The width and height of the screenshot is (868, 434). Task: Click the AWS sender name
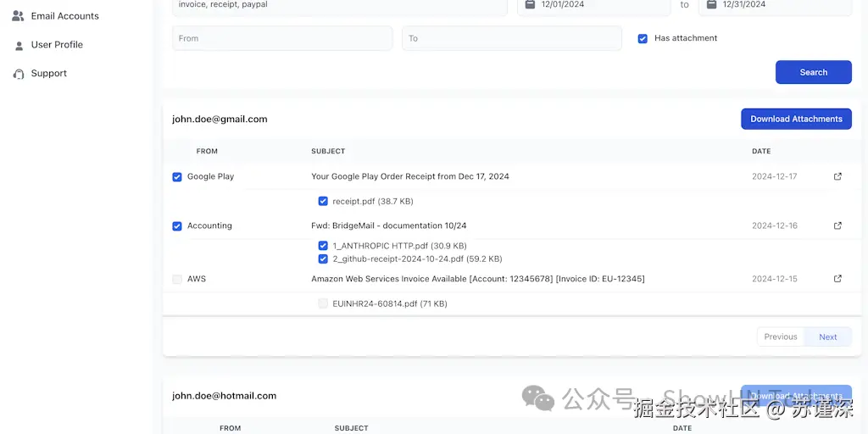(x=197, y=279)
